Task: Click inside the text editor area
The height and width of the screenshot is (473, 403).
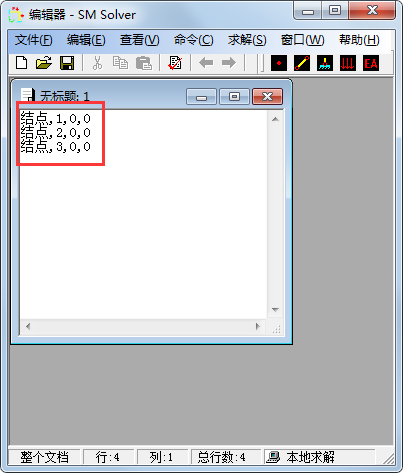Action: point(143,214)
